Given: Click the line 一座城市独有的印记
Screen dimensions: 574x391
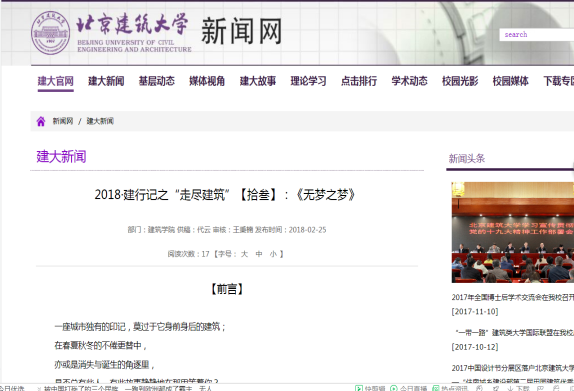Looking at the screenshot, I should click(x=139, y=327).
